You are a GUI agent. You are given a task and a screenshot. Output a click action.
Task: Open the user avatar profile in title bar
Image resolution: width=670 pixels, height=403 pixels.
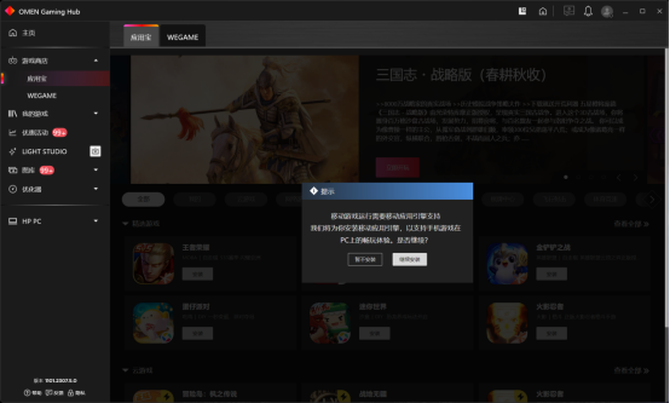tap(607, 11)
